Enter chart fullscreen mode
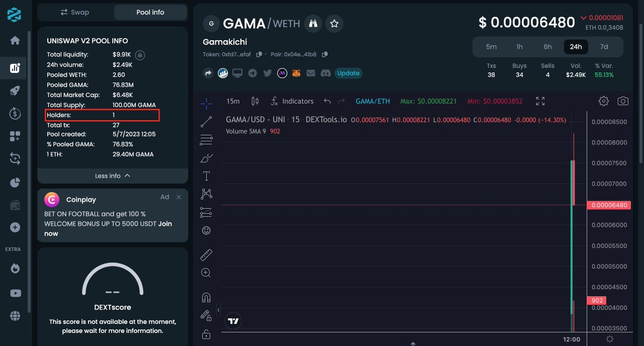This screenshot has height=346, width=644. click(x=540, y=101)
